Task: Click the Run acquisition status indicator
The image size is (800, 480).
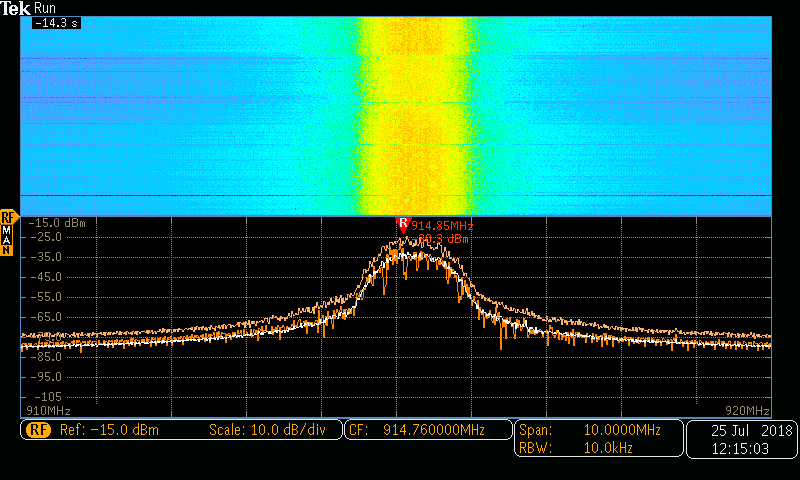Action: pyautogui.click(x=46, y=7)
